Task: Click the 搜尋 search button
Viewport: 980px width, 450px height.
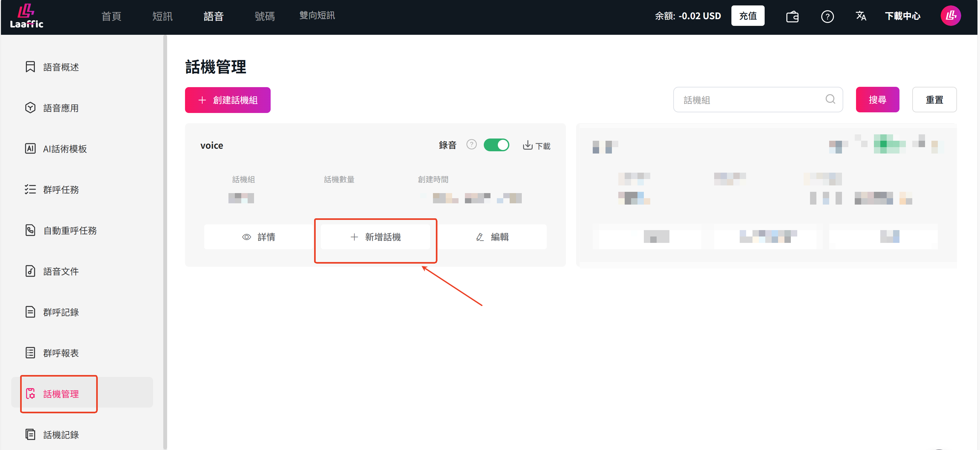Action: click(877, 100)
